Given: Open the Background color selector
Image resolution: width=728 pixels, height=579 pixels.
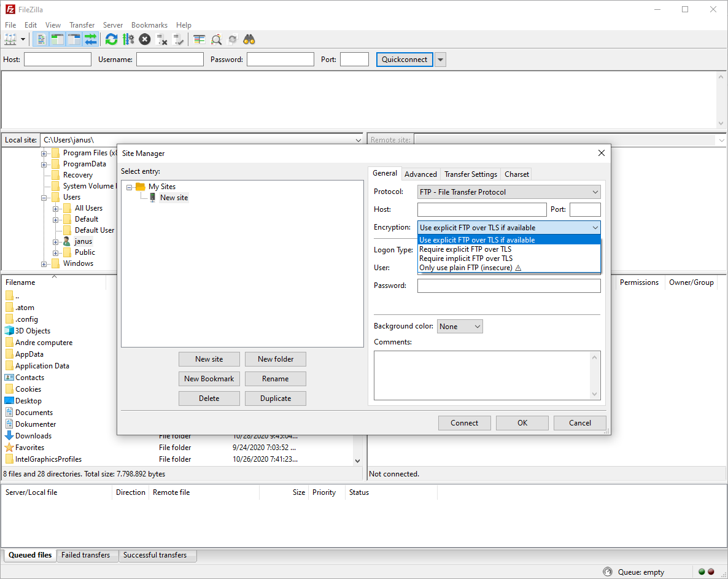Looking at the screenshot, I should 460,327.
